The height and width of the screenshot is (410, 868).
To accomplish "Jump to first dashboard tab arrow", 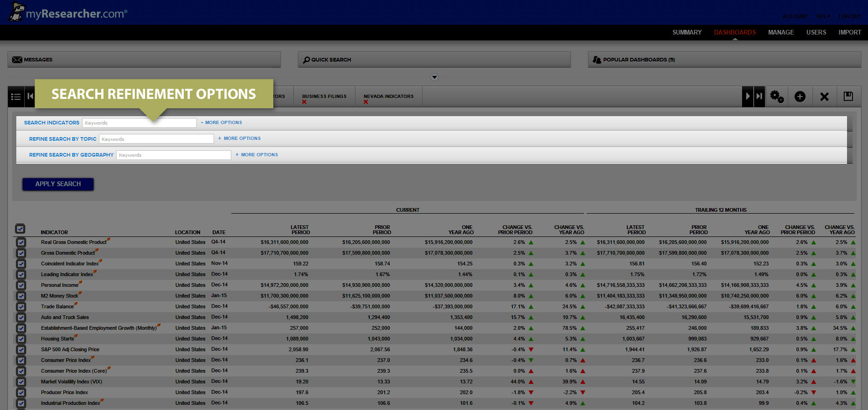I will click(30, 97).
